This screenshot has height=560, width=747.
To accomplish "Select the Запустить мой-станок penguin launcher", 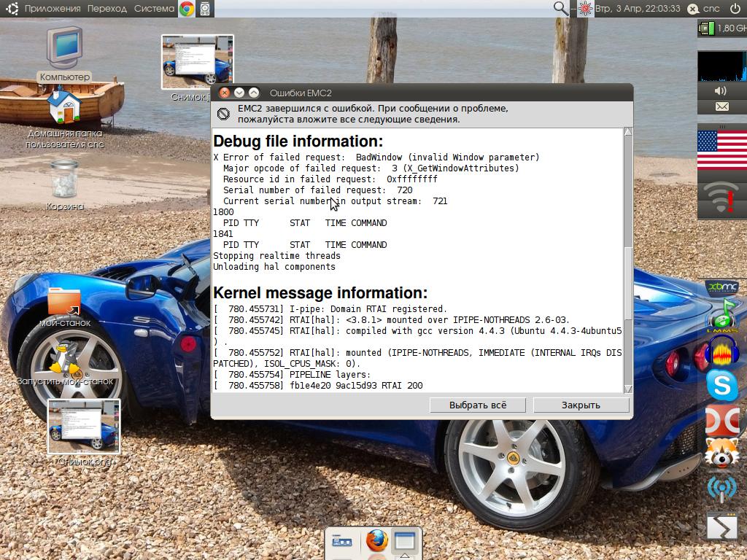I will click(x=65, y=365).
